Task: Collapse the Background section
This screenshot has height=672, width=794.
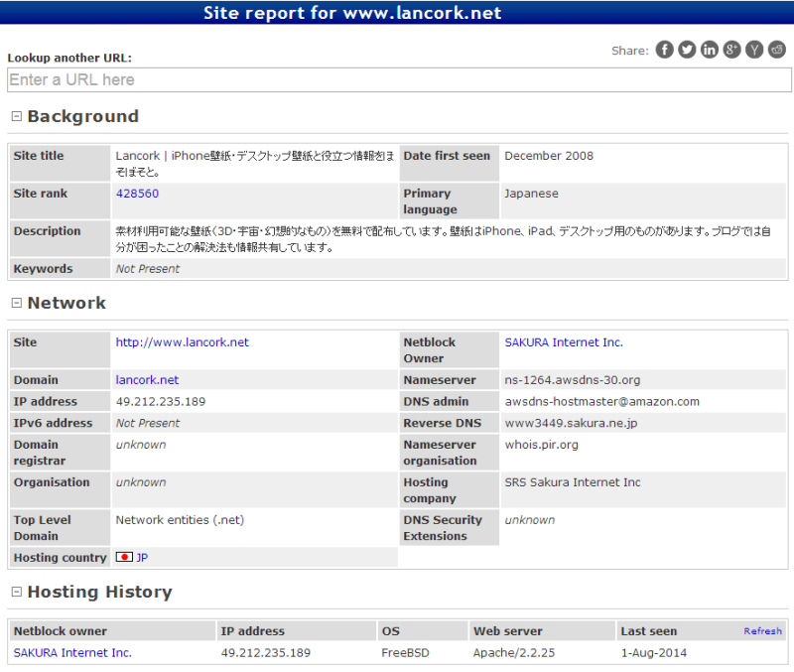Action: 17,116
